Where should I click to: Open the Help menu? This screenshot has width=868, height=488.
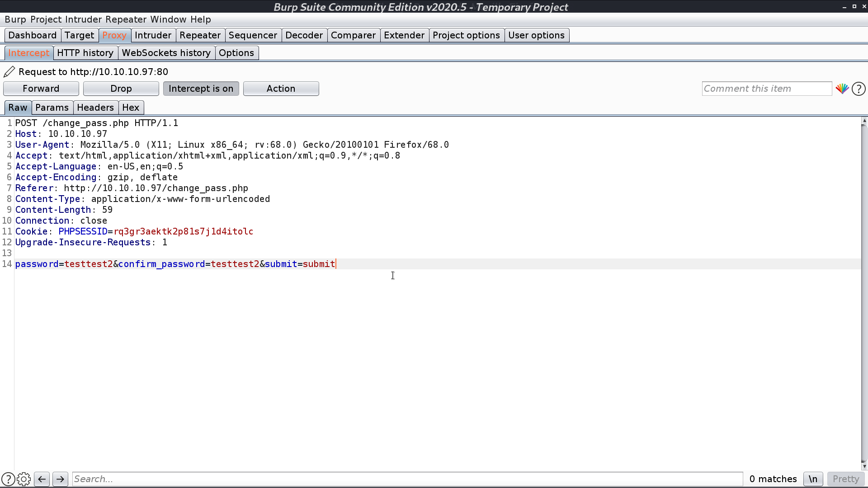pyautogui.click(x=201, y=19)
